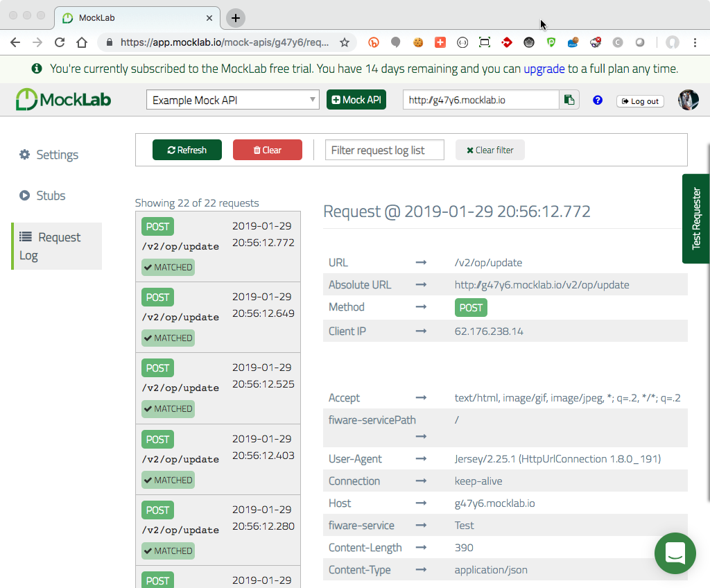This screenshot has width=710, height=588.
Task: Click the browser home icon
Action: (81, 42)
